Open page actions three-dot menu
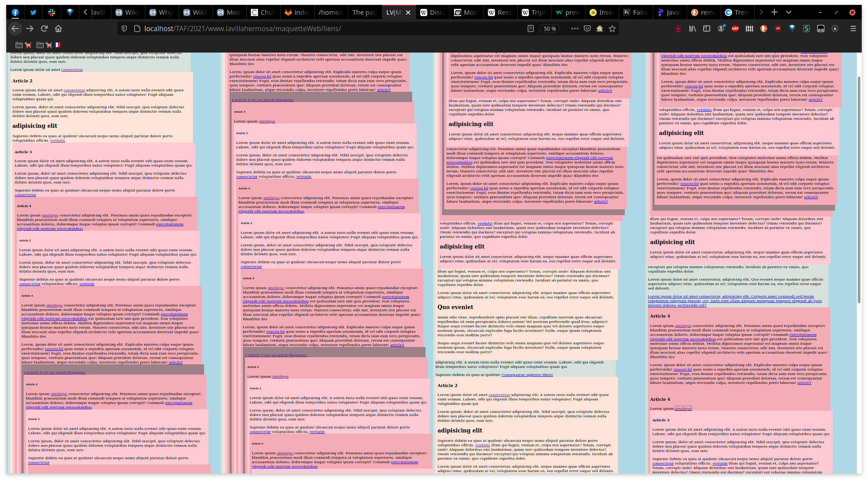The image size is (868, 481). pyautogui.click(x=574, y=29)
